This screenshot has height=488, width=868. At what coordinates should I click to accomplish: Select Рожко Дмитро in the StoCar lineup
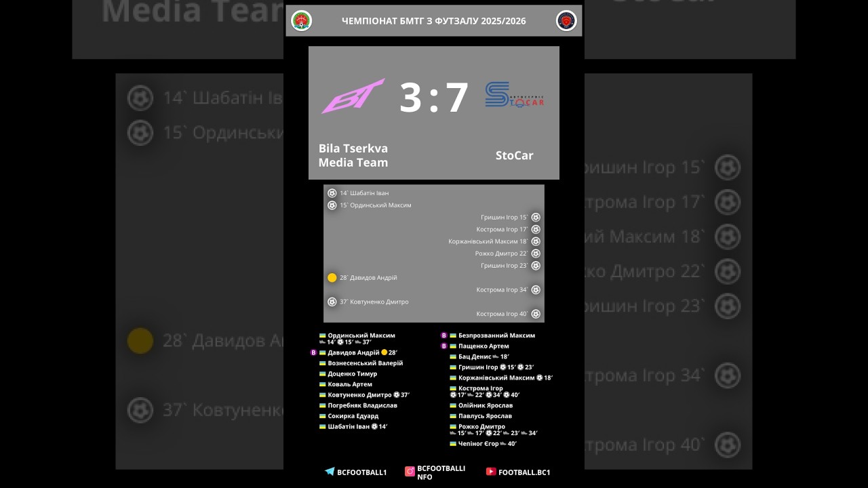tap(482, 427)
